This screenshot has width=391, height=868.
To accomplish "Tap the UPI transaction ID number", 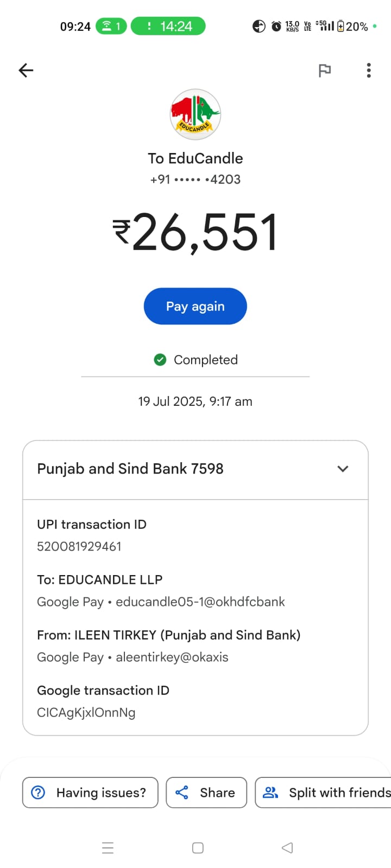I will point(79,546).
